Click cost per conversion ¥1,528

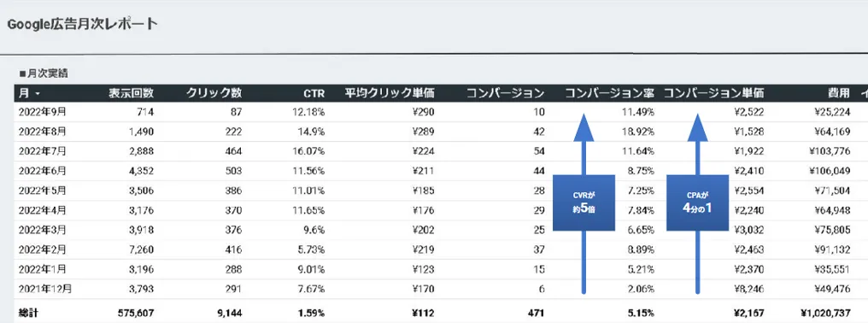[749, 132]
